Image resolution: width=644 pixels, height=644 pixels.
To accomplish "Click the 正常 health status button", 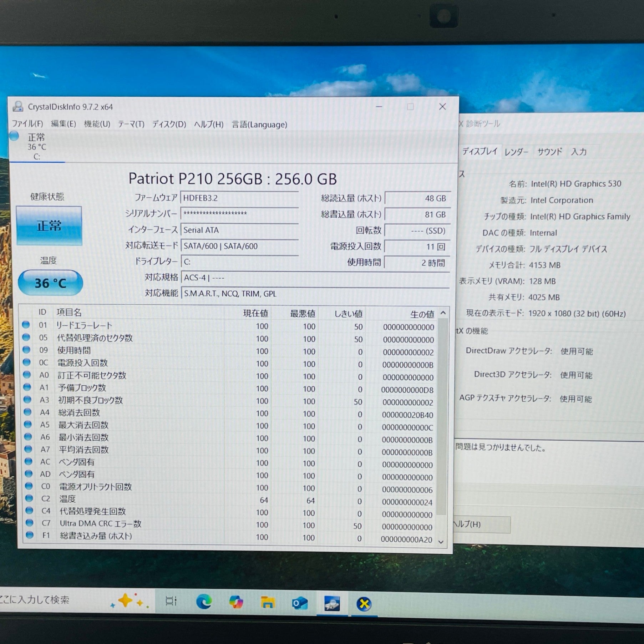I will (x=49, y=226).
